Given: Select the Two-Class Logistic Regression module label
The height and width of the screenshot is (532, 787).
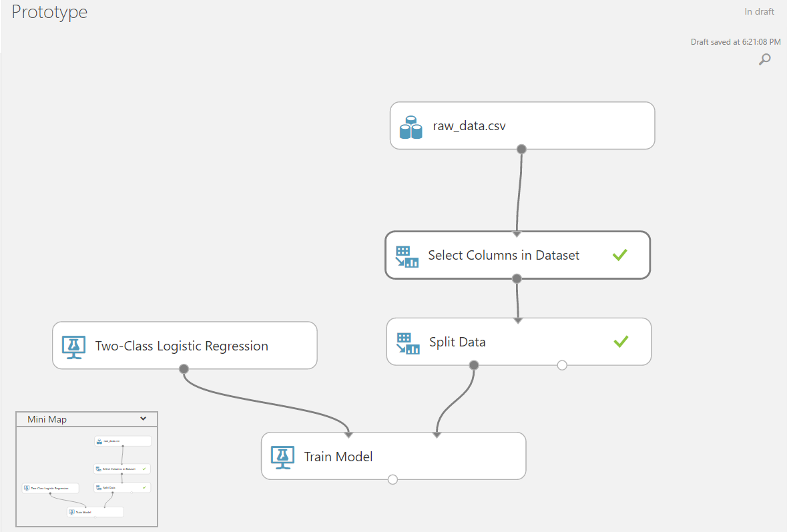Looking at the screenshot, I should [182, 346].
